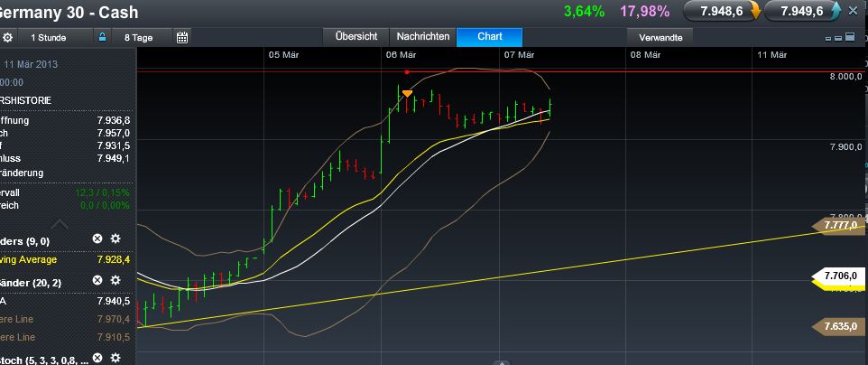
Task: Switch to the Übersicht tab
Action: pos(356,37)
